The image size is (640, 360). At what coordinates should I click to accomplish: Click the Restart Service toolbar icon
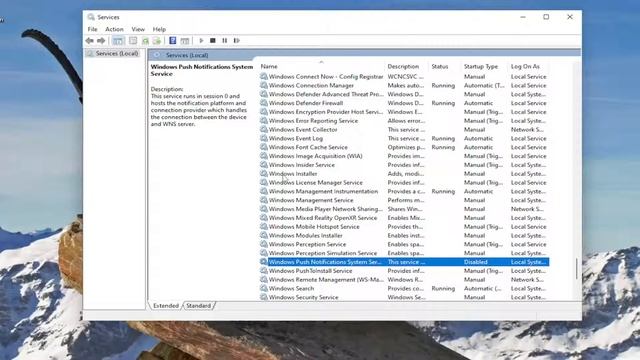click(x=236, y=40)
